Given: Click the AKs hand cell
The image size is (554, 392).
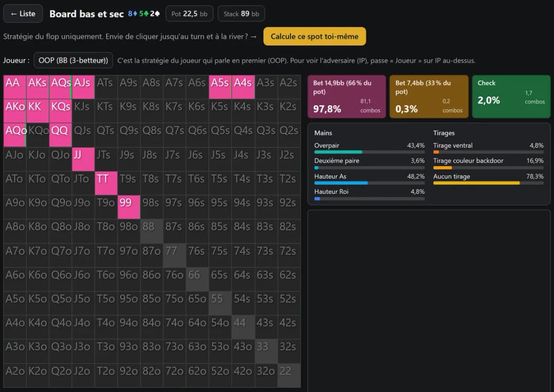Looking at the screenshot, I should (x=38, y=87).
